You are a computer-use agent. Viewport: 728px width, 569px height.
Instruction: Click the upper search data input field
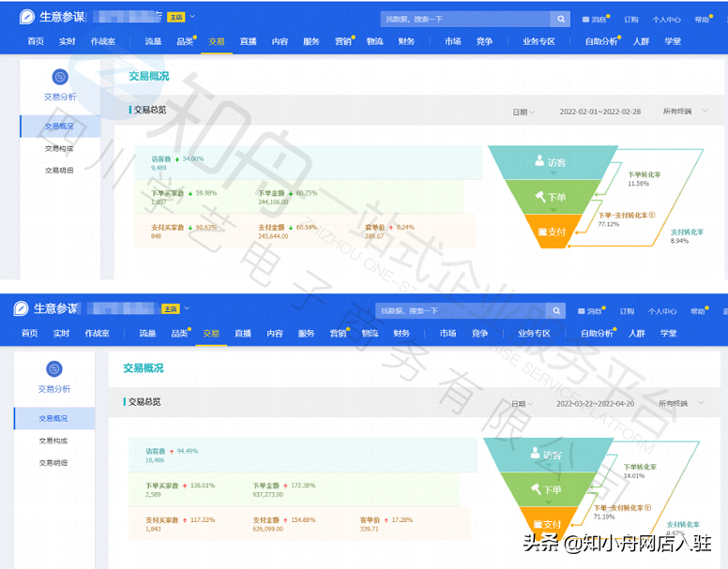coord(465,19)
